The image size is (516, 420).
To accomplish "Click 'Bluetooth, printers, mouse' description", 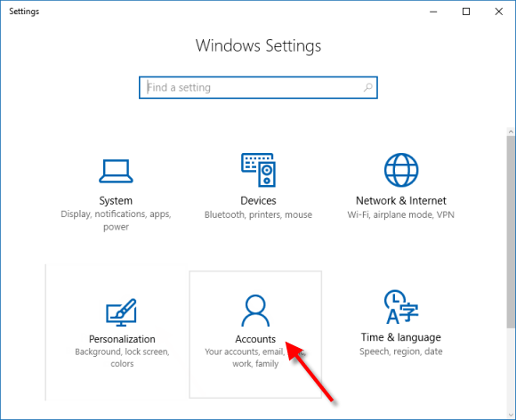I will 258,214.
